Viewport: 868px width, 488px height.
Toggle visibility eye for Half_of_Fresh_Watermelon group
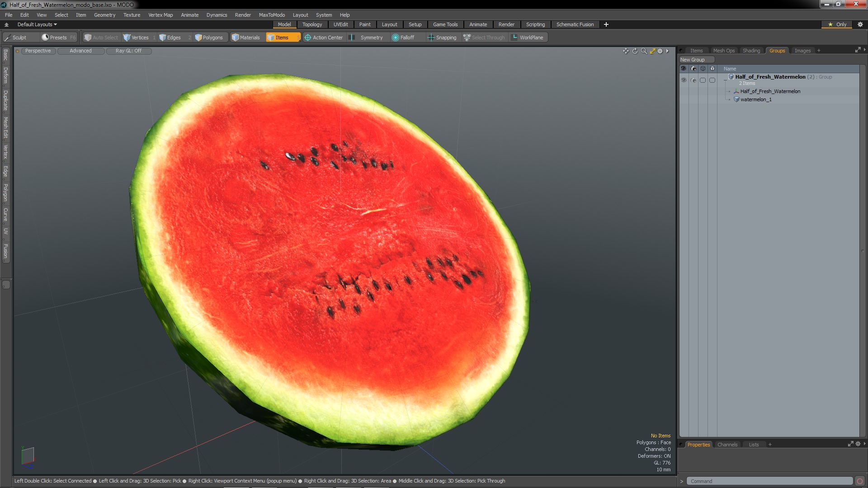pos(684,80)
